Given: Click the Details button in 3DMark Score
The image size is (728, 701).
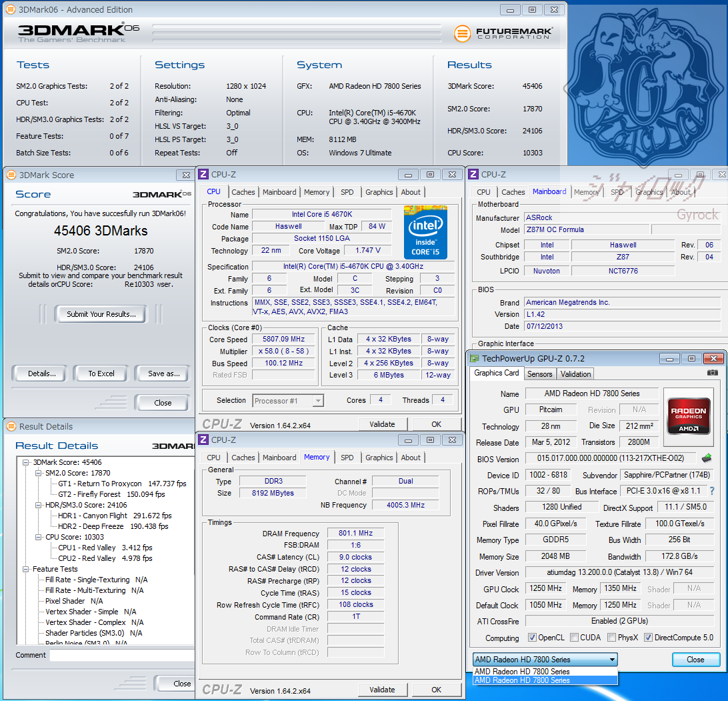Looking at the screenshot, I should click(x=41, y=374).
